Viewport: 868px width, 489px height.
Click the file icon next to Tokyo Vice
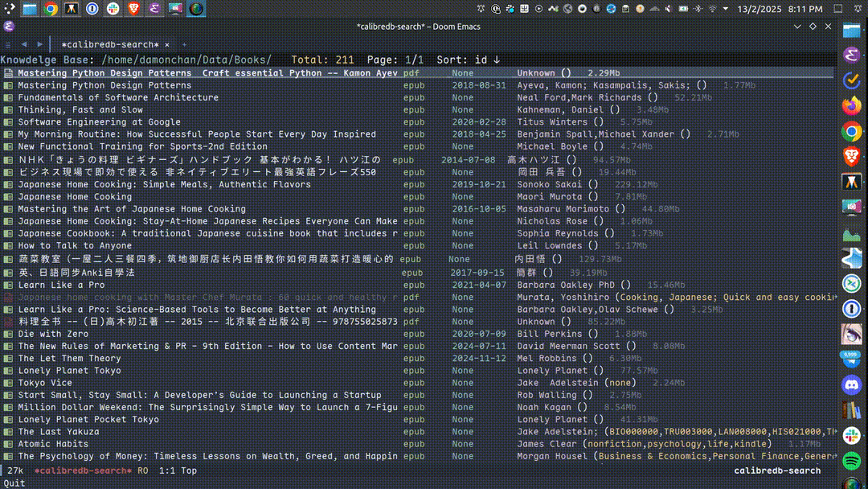[x=8, y=383]
